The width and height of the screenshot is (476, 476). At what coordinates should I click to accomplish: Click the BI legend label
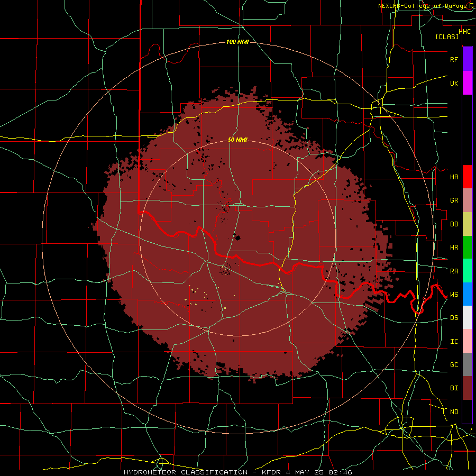pos(454,388)
